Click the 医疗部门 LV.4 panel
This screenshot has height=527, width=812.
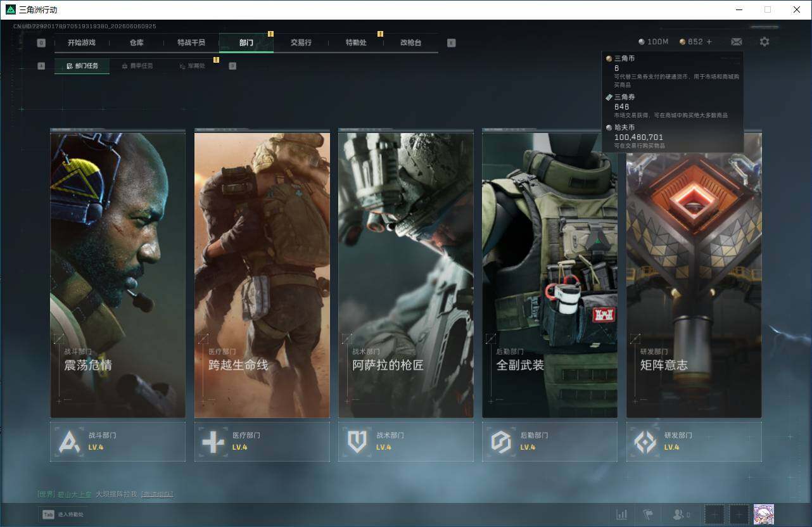(262, 441)
